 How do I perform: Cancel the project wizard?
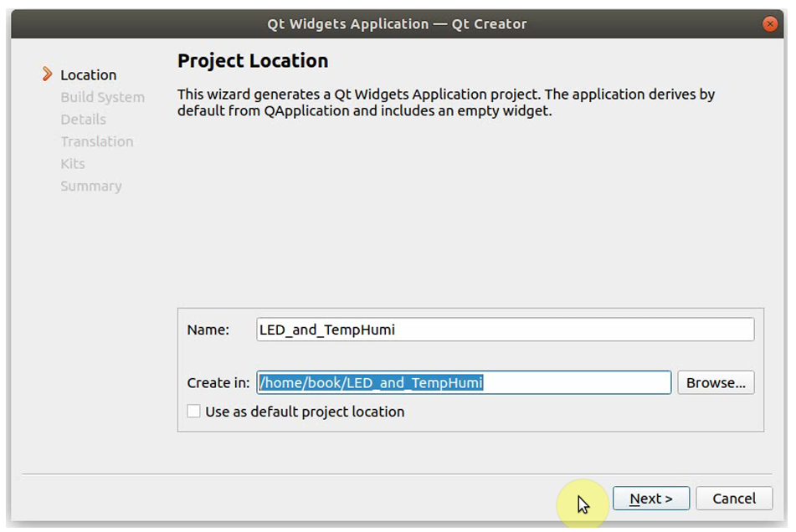(734, 498)
